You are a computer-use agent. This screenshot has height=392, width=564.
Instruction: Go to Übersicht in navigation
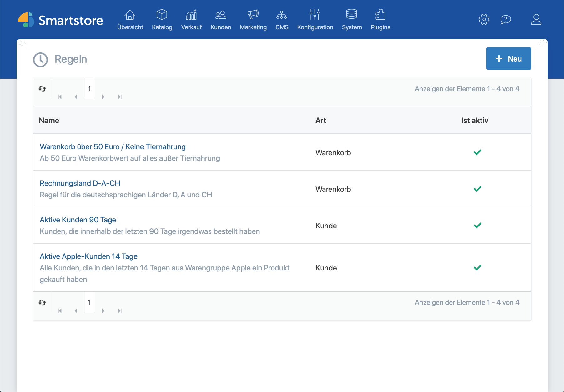click(130, 20)
